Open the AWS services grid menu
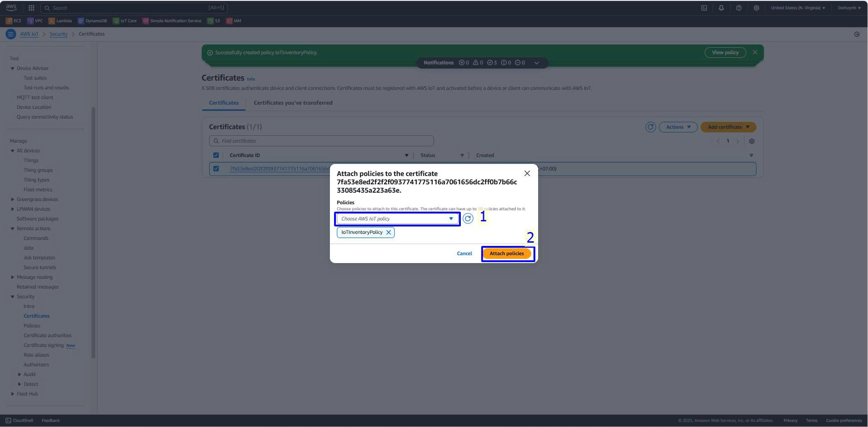868x427 pixels. pos(31,8)
